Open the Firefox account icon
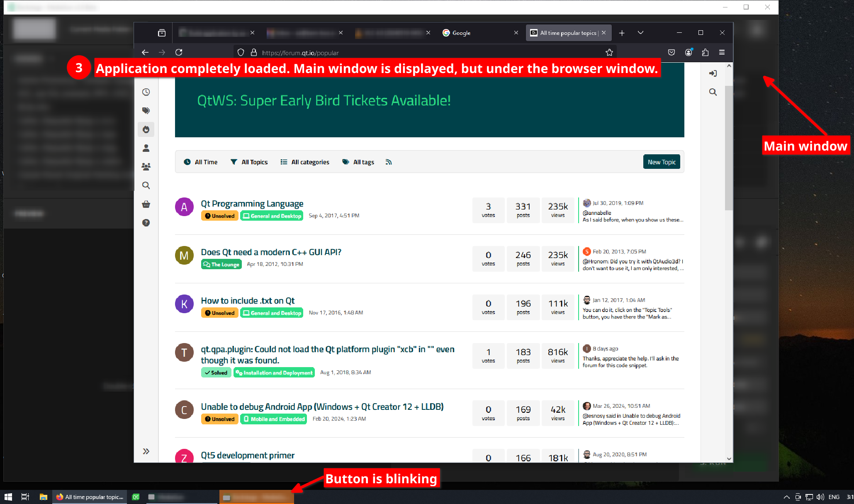Viewport: 854px width, 504px height. pyautogui.click(x=689, y=52)
